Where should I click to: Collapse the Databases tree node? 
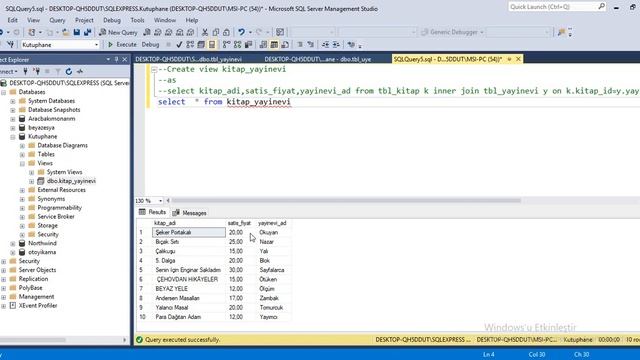point(4,92)
